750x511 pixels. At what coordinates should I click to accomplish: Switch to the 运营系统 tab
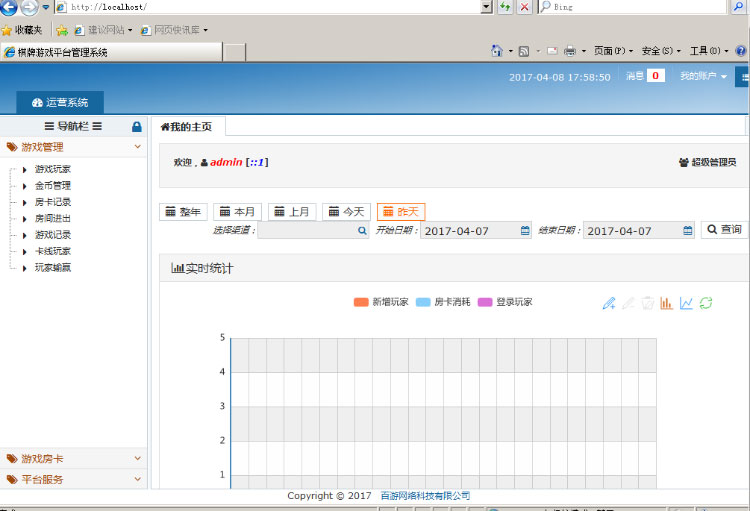click(60, 102)
